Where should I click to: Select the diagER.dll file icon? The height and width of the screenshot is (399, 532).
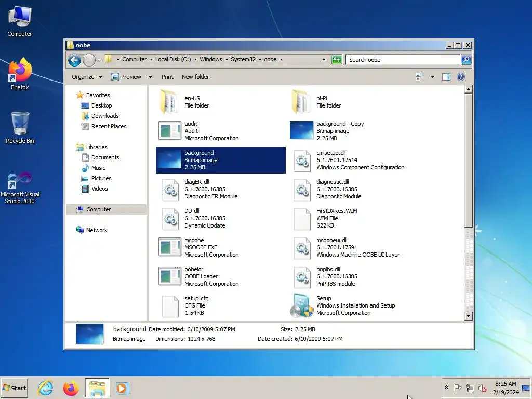(x=170, y=190)
